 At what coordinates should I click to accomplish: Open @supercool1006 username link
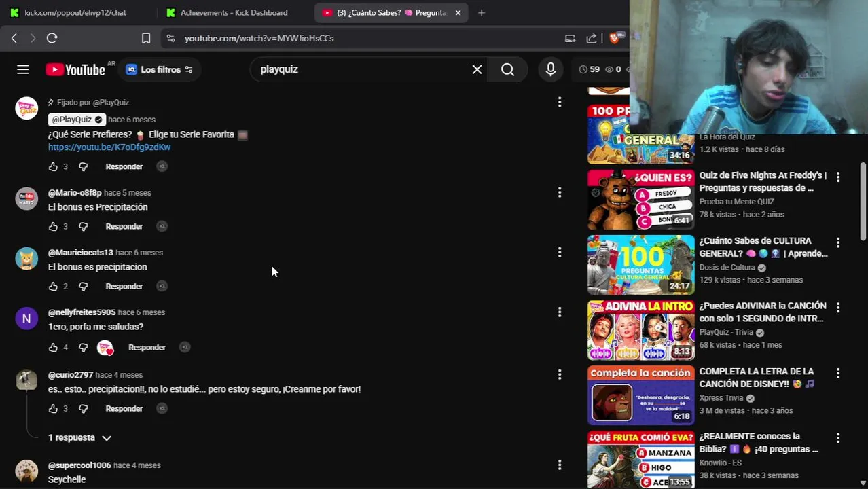79,465
